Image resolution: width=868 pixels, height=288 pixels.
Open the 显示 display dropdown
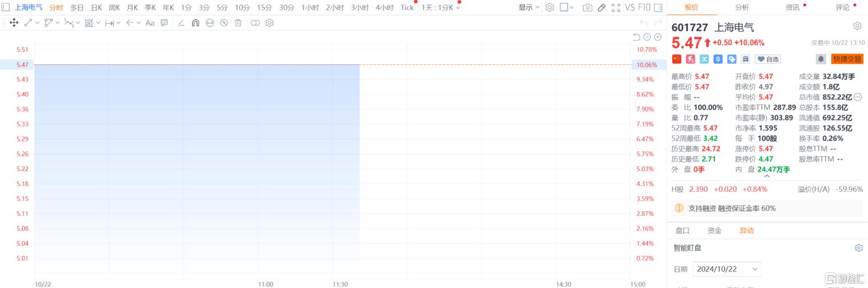click(x=529, y=7)
